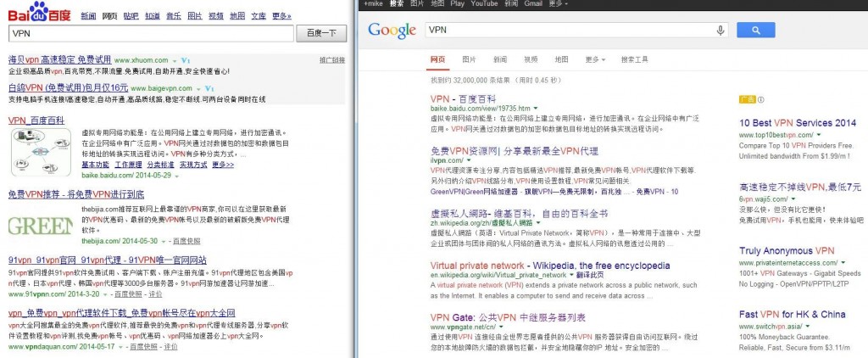Open the 高速稳定不掉线VPN,最低7元 ad
Image resolution: width=868 pixels, height=358 pixels.
tap(800, 187)
